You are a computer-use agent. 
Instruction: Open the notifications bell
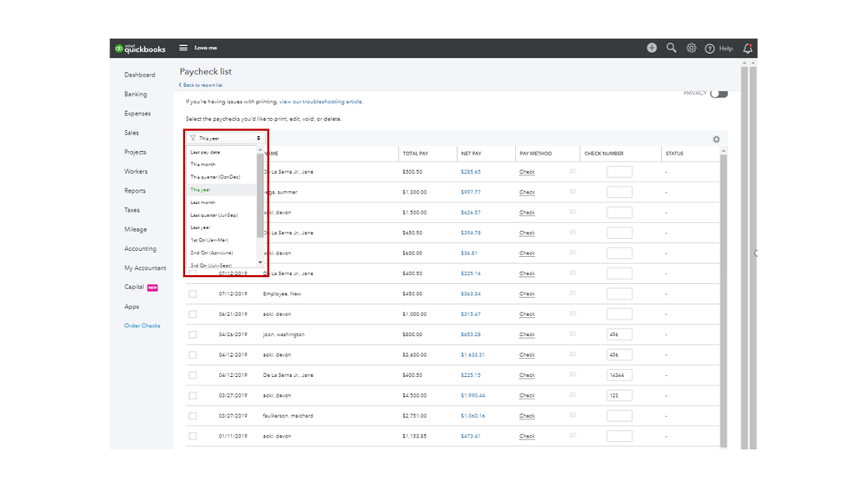click(748, 48)
